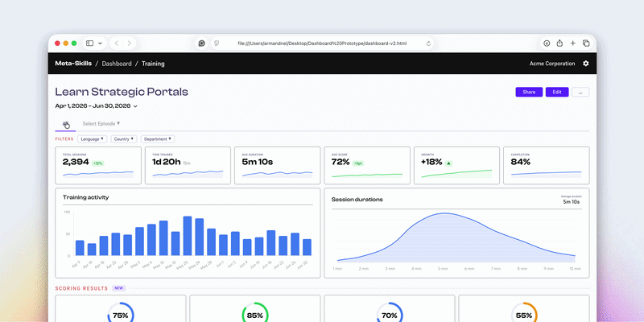Go back with the back arrow

[117, 43]
